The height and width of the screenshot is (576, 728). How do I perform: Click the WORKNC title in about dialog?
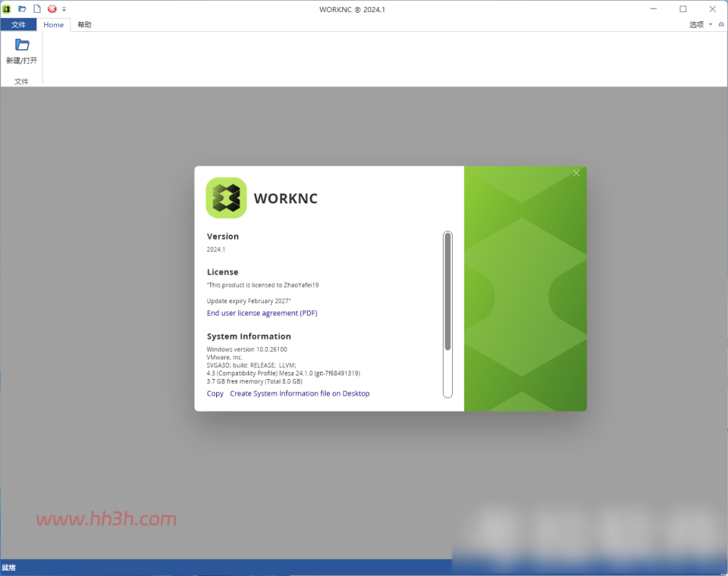pyautogui.click(x=286, y=198)
